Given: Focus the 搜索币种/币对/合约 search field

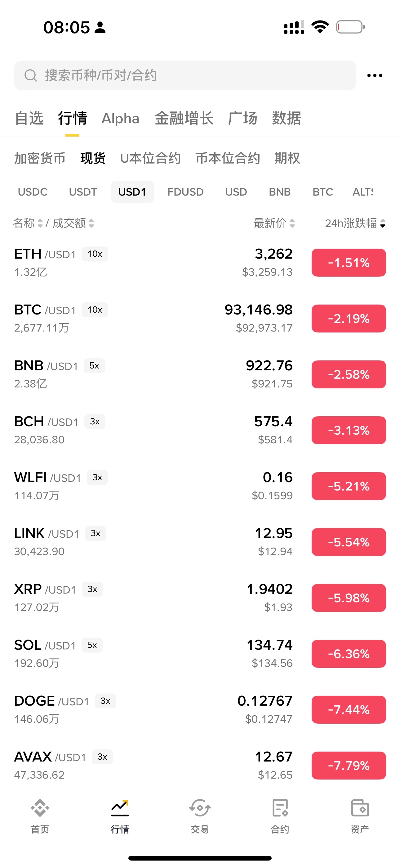Looking at the screenshot, I should point(189,75).
